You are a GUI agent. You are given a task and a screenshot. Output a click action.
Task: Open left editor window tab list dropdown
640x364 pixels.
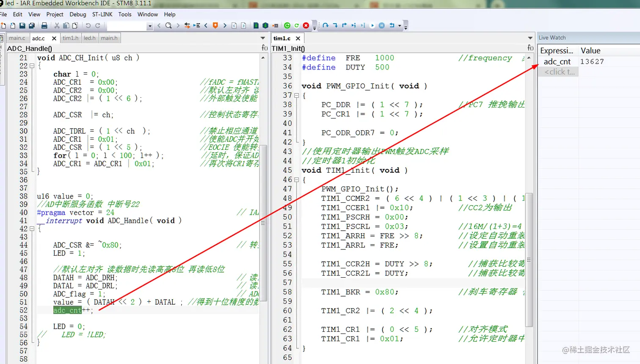click(263, 38)
